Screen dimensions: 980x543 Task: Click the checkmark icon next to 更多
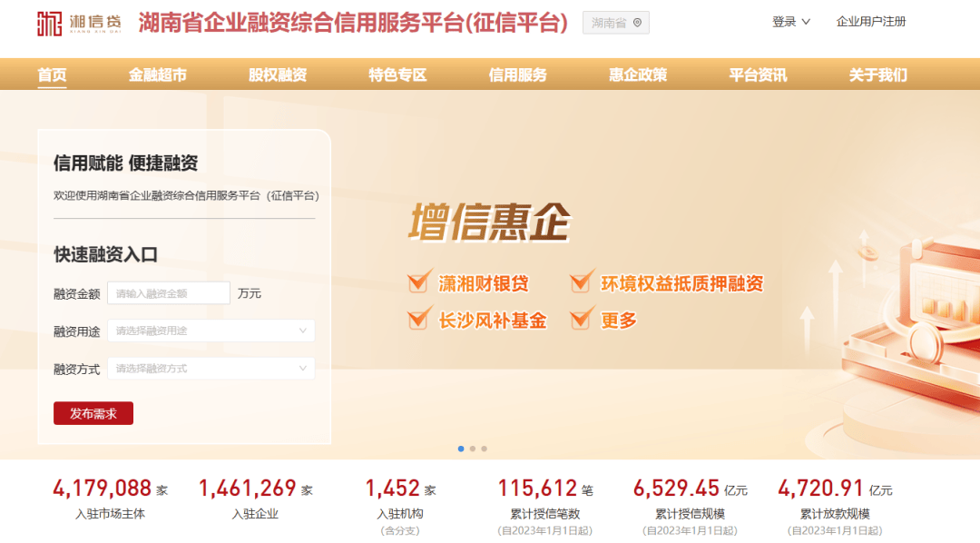(582, 319)
